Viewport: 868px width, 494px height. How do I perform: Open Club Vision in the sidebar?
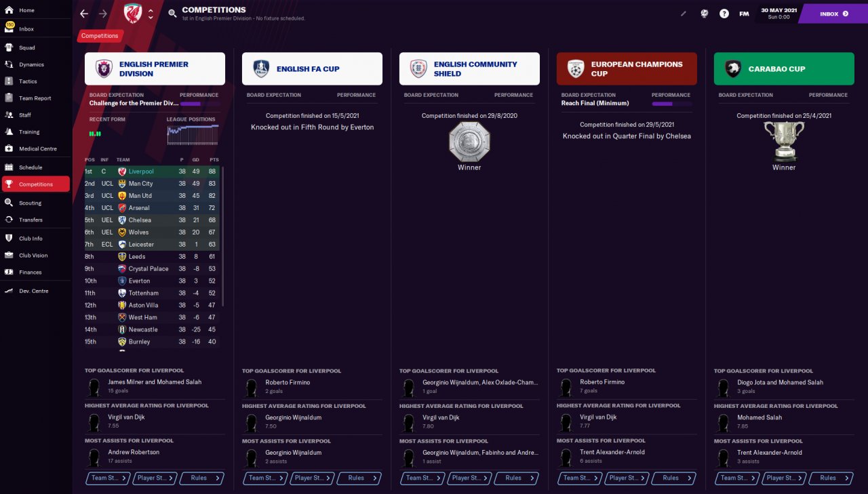click(x=35, y=255)
